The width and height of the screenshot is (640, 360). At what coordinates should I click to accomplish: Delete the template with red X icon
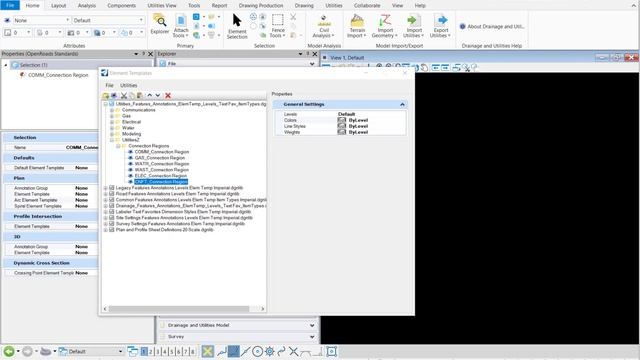click(x=168, y=96)
